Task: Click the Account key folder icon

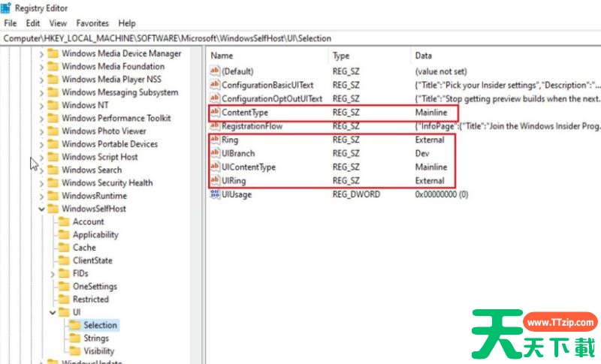Action: [x=64, y=221]
